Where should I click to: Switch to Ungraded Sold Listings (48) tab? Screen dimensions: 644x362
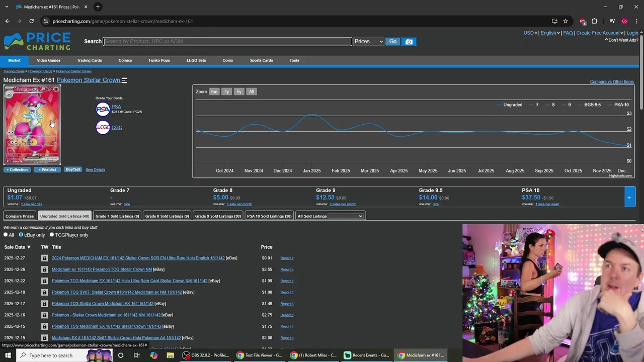click(64, 216)
